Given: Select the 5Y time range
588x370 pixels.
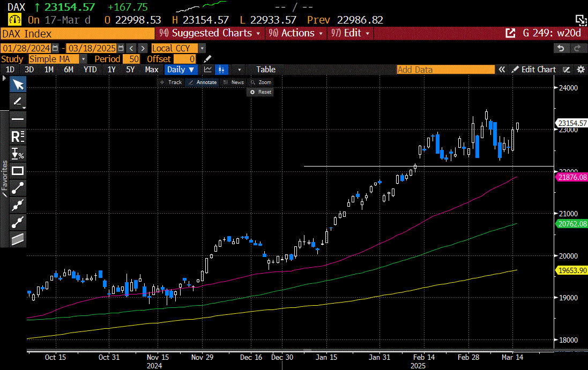Looking at the screenshot, I should (x=130, y=70).
